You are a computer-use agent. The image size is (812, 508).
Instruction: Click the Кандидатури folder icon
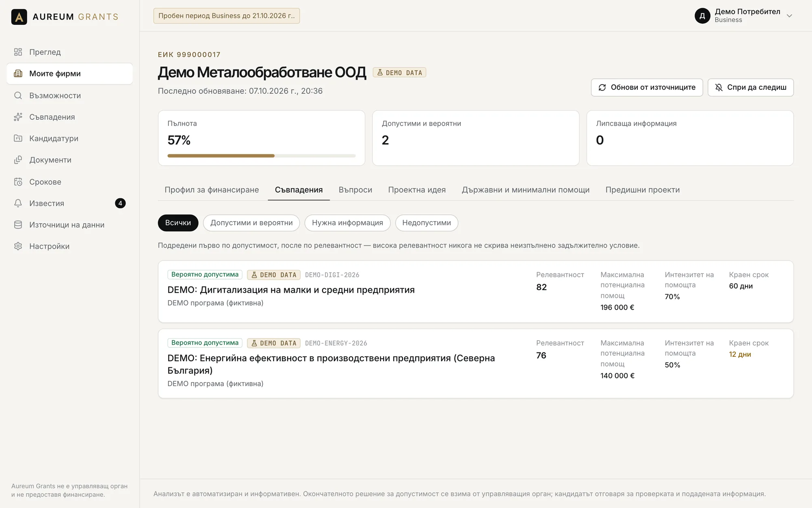(x=18, y=139)
